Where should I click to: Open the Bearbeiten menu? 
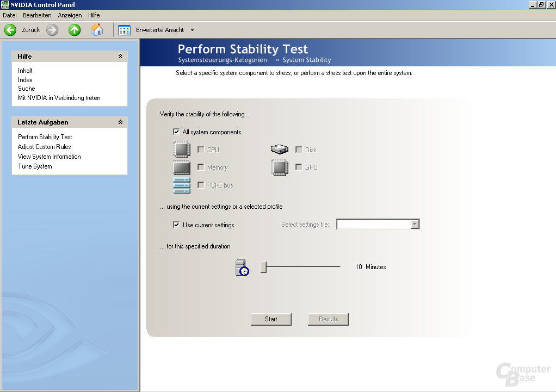click(37, 15)
